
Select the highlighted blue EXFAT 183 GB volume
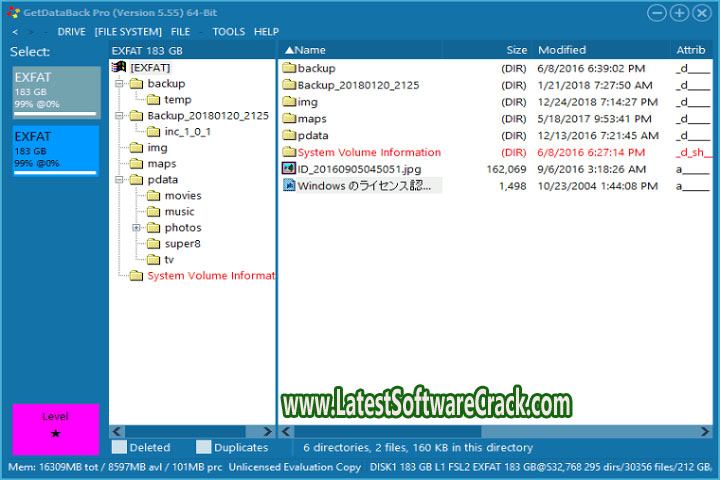56,151
